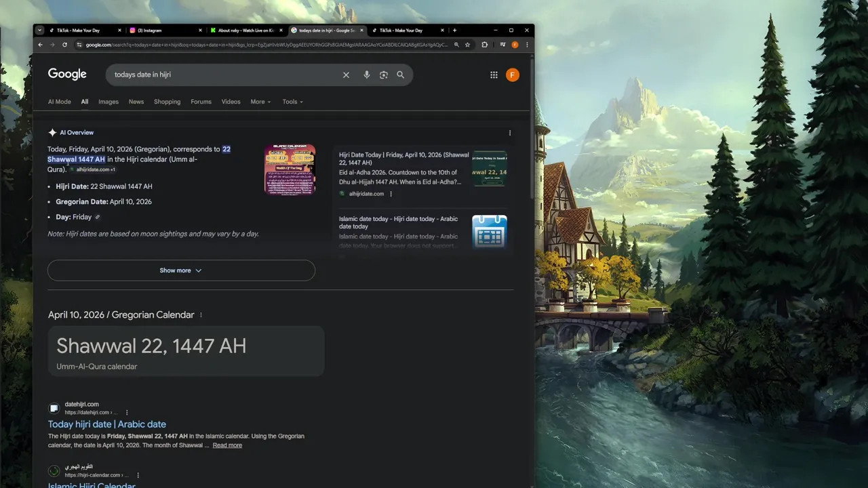868x488 pixels.
Task: Open the blue calendar icon thumbnail
Action: pos(490,232)
